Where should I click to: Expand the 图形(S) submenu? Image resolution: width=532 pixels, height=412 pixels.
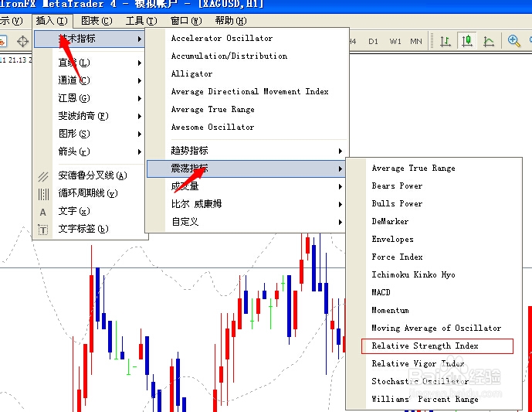point(90,134)
